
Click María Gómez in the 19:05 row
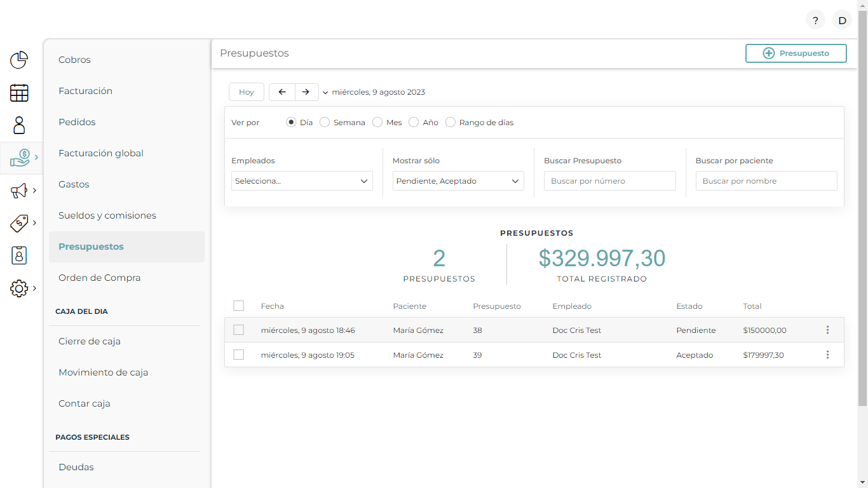pyautogui.click(x=418, y=355)
